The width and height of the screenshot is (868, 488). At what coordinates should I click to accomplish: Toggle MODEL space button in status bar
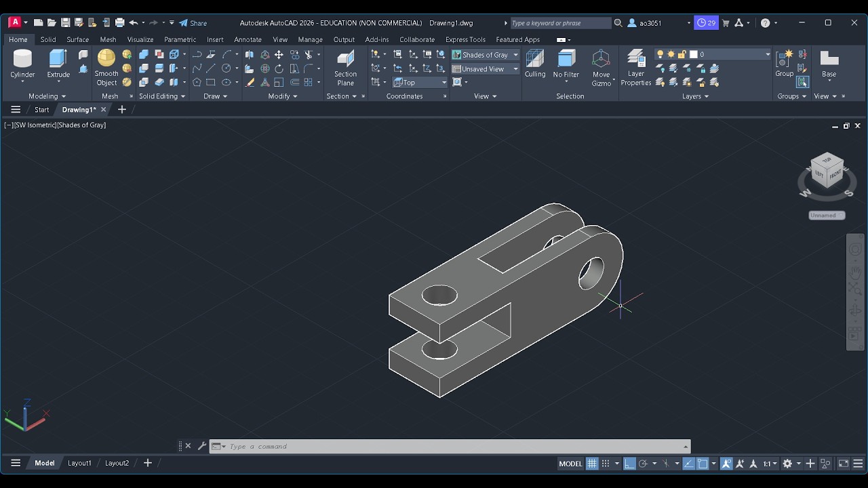click(x=570, y=464)
